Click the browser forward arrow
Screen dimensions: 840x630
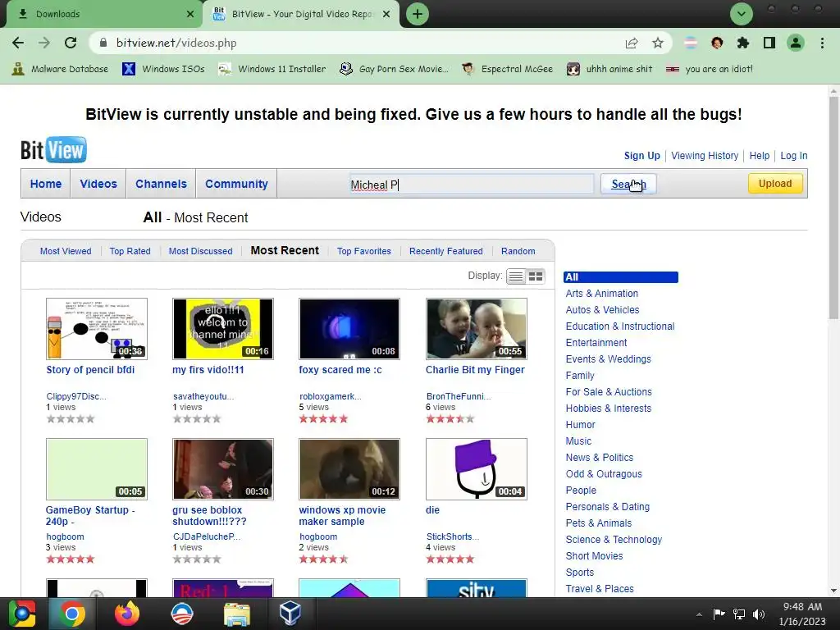(44, 43)
